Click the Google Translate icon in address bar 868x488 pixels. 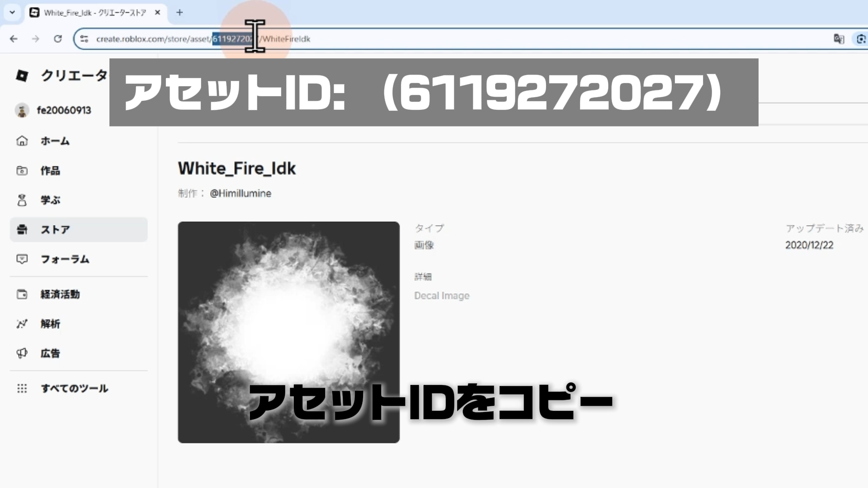[x=839, y=39]
